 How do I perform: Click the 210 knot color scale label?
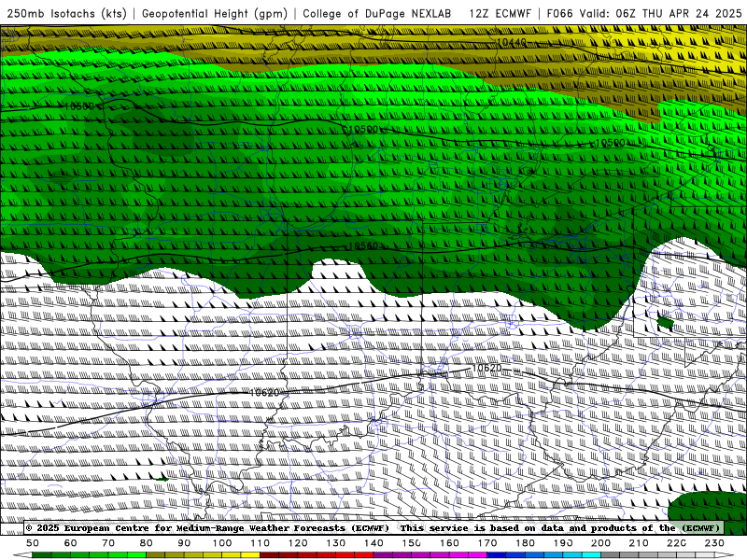639,543
